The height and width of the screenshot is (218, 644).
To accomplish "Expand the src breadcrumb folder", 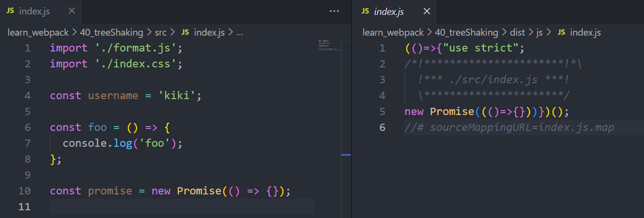I will [161, 32].
